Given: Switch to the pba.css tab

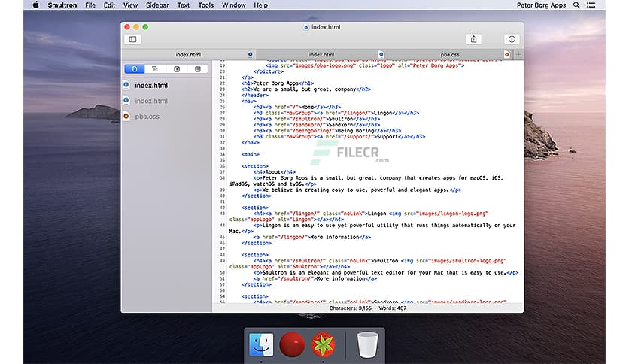Looking at the screenshot, I should [x=451, y=54].
